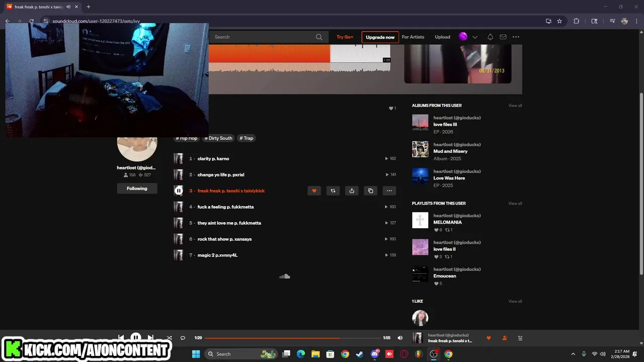
Task: Open SoundCloud messages envelope
Action: [x=503, y=37]
